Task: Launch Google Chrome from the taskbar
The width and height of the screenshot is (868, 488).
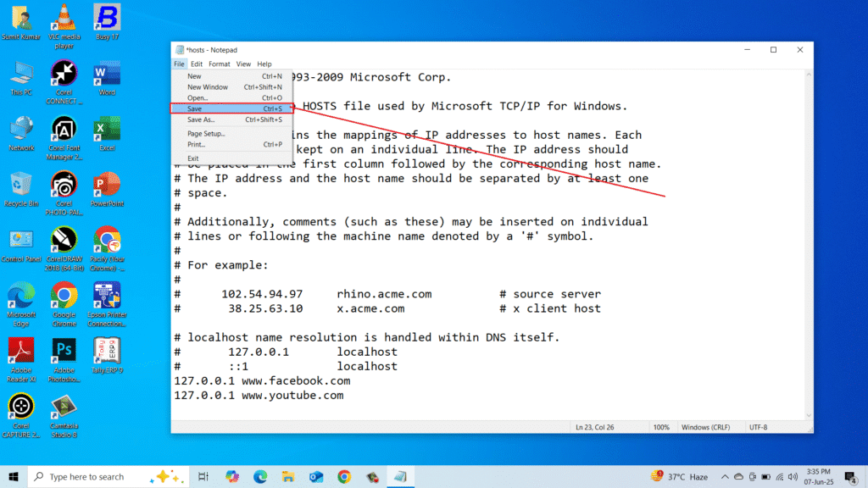Action: [x=344, y=476]
